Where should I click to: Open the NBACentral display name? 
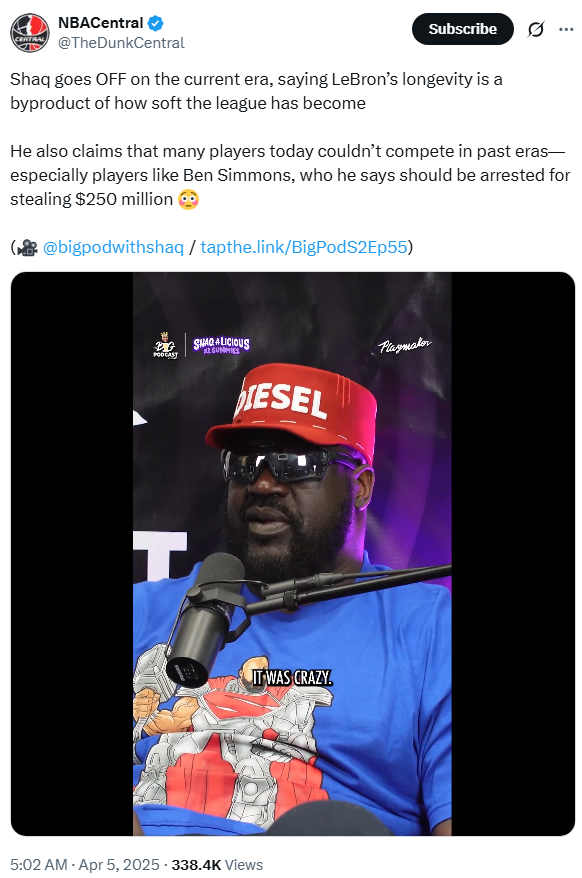[x=101, y=23]
